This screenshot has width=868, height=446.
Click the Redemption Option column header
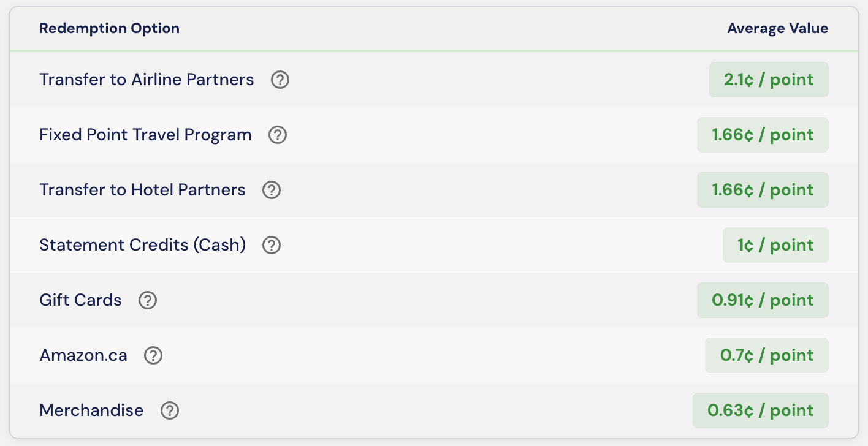(110, 28)
